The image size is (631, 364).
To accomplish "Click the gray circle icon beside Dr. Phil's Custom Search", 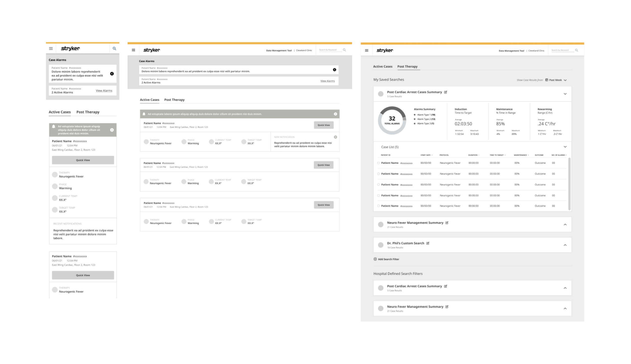I will coord(381,245).
